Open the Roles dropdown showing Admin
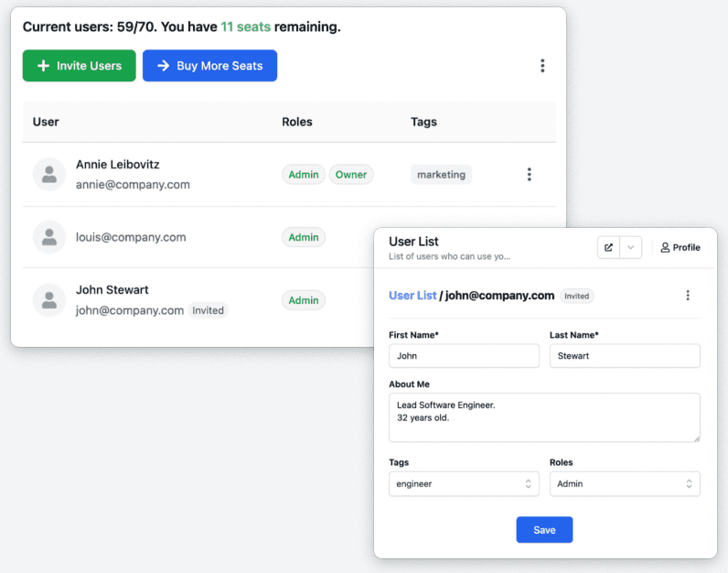This screenshot has height=573, width=728. (x=624, y=483)
